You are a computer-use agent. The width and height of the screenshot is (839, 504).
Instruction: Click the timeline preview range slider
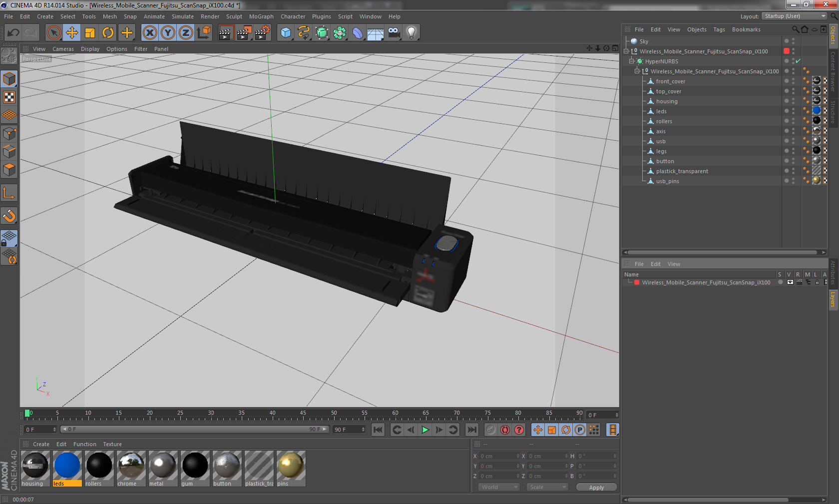coord(195,429)
